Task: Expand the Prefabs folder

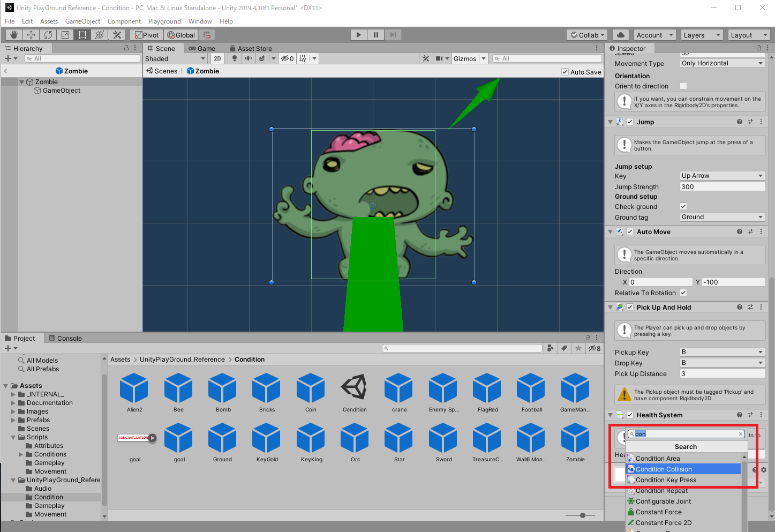Action: click(x=13, y=420)
